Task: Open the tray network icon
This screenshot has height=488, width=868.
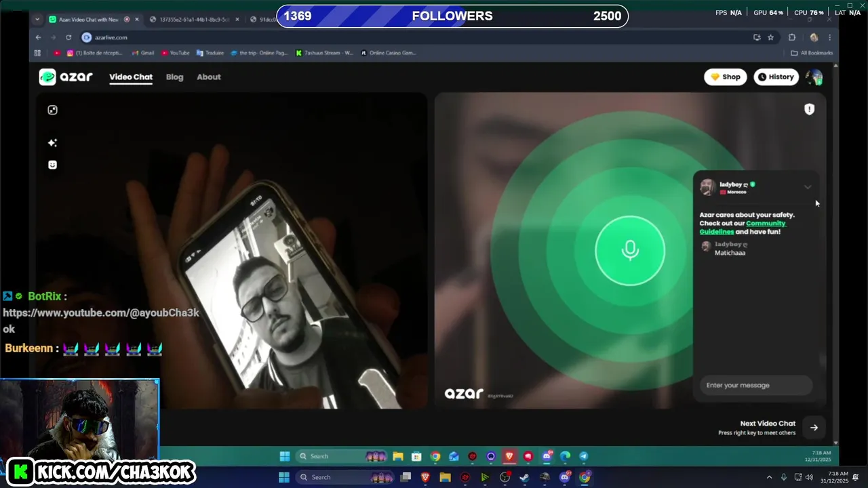Action: point(798,477)
